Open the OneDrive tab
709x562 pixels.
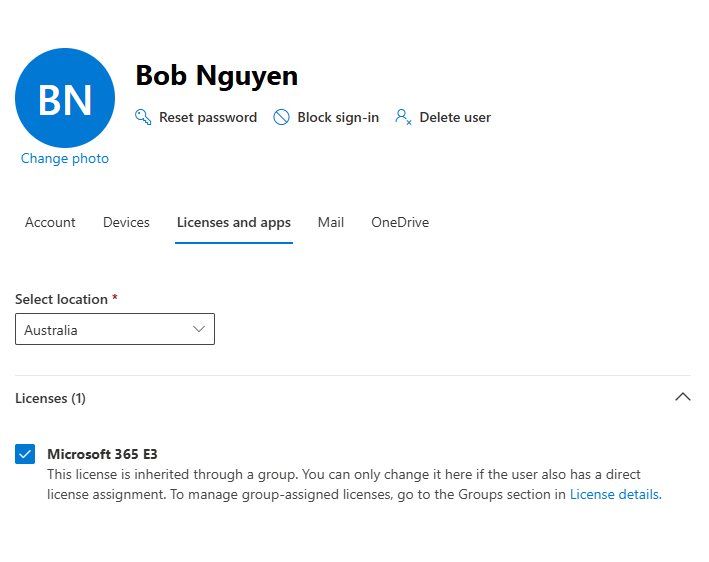[x=400, y=222]
